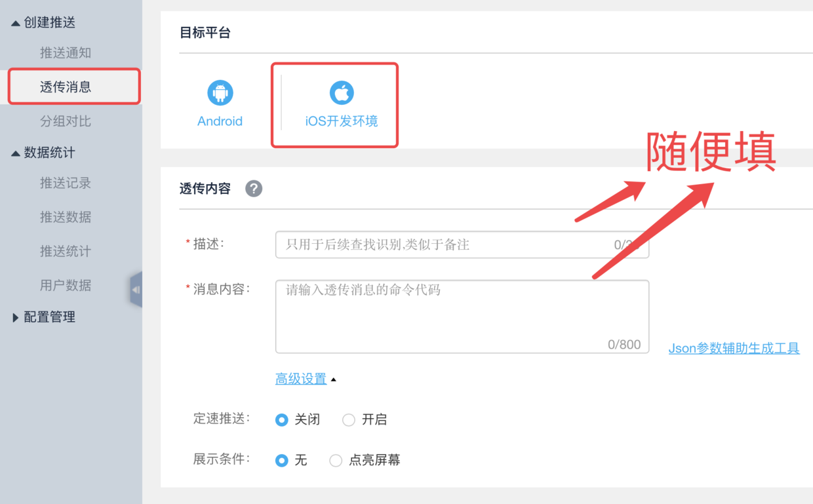Choose 点亮屏幕 as display condition
This screenshot has width=813, height=504.
(336, 460)
